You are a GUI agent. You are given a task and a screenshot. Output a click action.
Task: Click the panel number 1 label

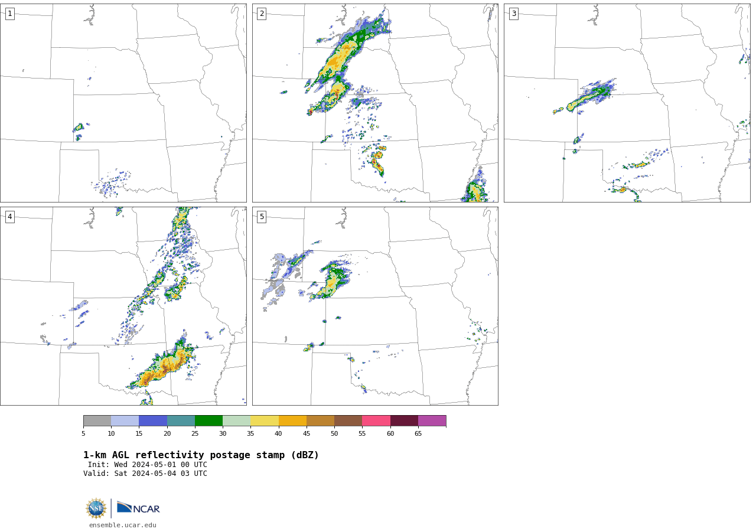[9, 14]
